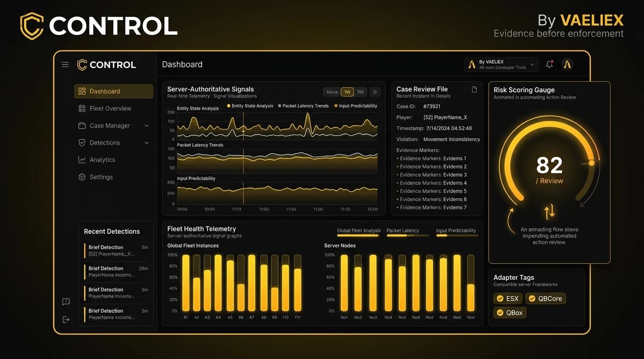This screenshot has width=644, height=359.
Task: Click Evidence Markers: Evidems 1
Action: click(432, 158)
